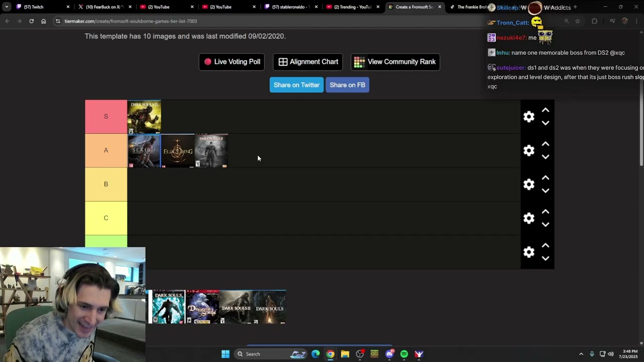Click the microphone tray icon
This screenshot has height=362, width=644.
(x=592, y=354)
